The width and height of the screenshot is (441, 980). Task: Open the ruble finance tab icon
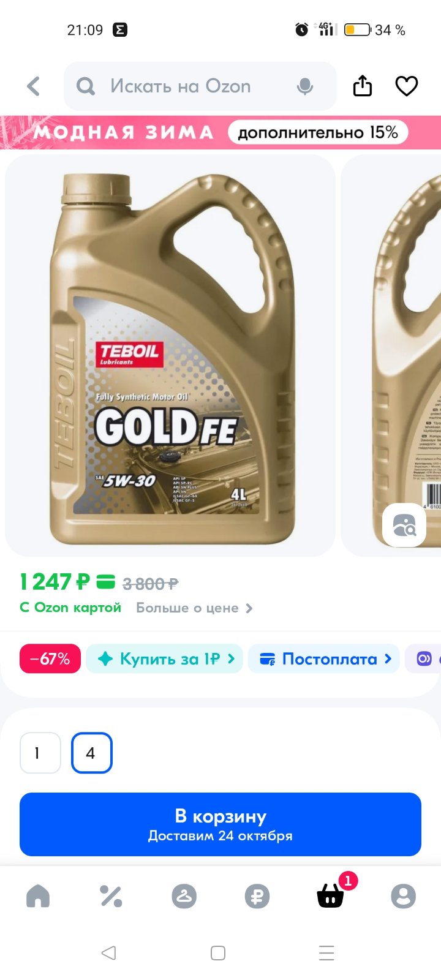257,896
